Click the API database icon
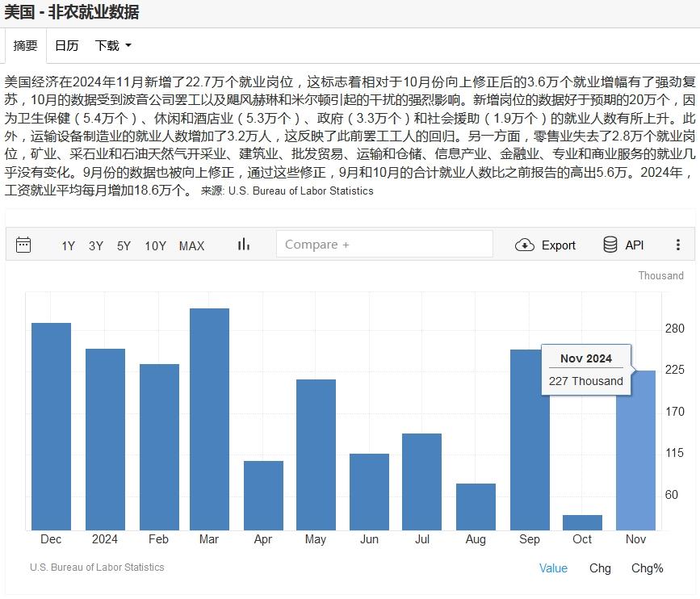 click(x=610, y=245)
